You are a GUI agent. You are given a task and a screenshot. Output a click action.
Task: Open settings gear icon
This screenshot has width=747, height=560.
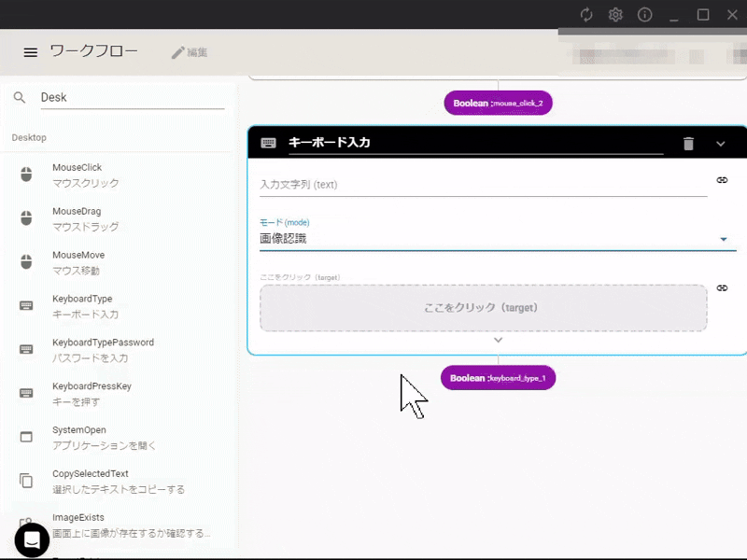click(x=615, y=14)
